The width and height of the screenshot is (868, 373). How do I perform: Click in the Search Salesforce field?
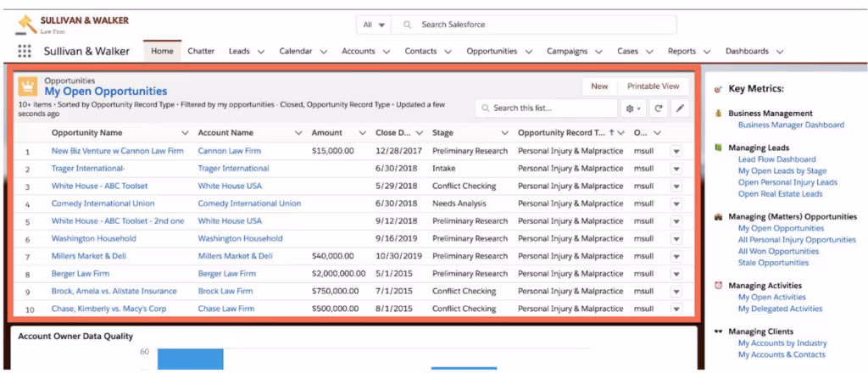click(534, 25)
